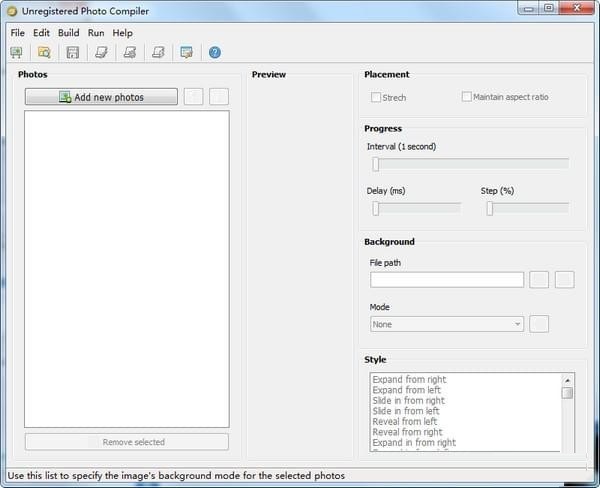Close the Photo Compiler window
The height and width of the screenshot is (488, 600).
point(577,8)
